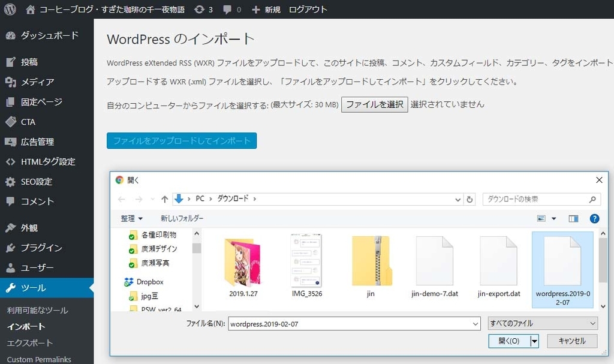
Task: Click the 広告管理 icon
Action: click(11, 142)
